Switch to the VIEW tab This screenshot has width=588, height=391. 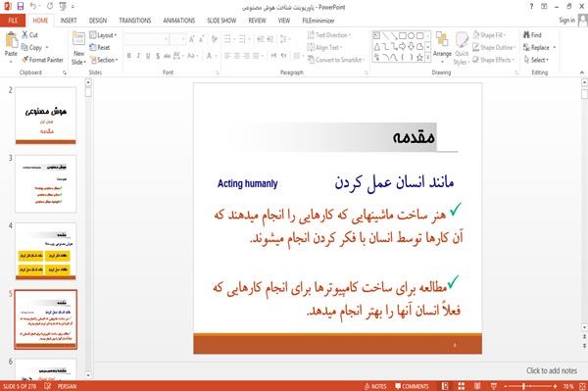coord(284,21)
